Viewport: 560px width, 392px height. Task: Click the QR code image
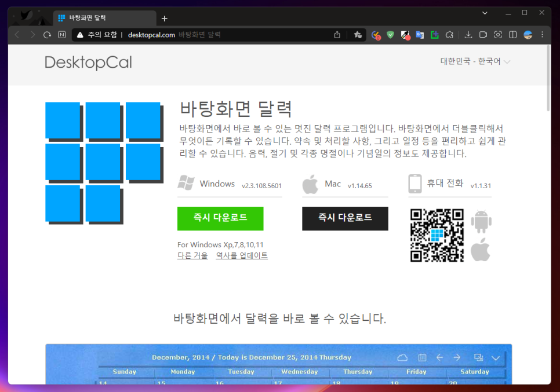point(437,236)
